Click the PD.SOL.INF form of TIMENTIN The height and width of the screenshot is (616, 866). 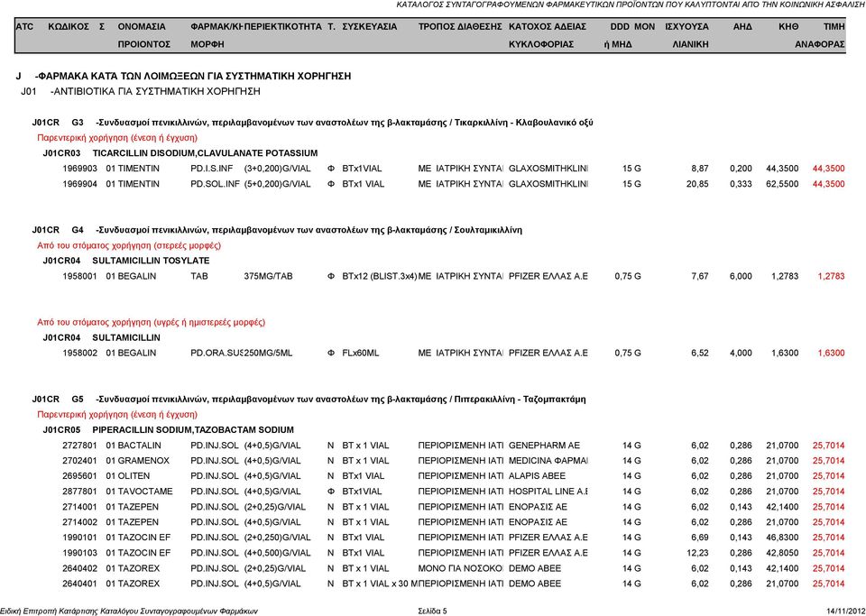point(215,184)
